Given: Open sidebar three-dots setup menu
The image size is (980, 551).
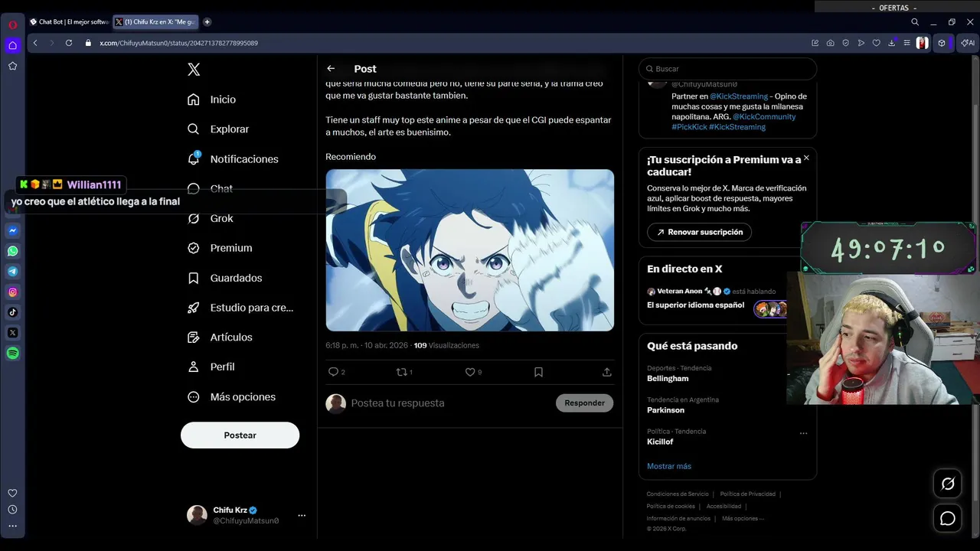Looking at the screenshot, I should [x=12, y=526].
